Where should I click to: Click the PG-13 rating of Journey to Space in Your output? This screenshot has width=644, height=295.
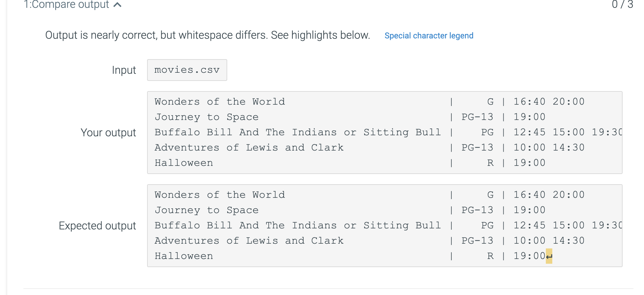click(477, 117)
